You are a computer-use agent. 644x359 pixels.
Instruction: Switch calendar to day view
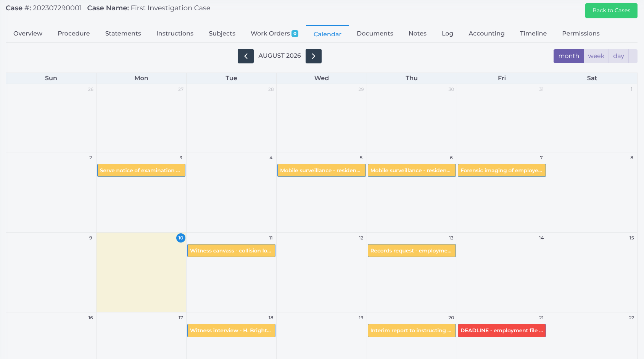(618, 56)
